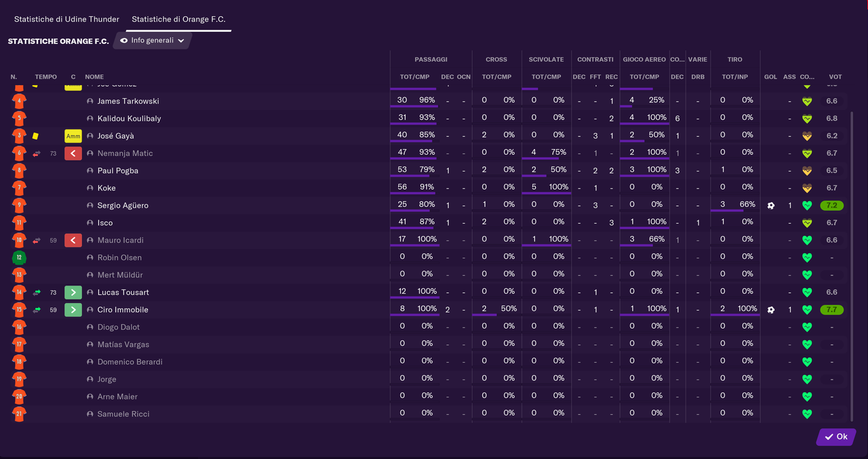The width and height of the screenshot is (868, 459).
Task: Click the GIOCO AEREO column group header
Action: [x=644, y=60]
